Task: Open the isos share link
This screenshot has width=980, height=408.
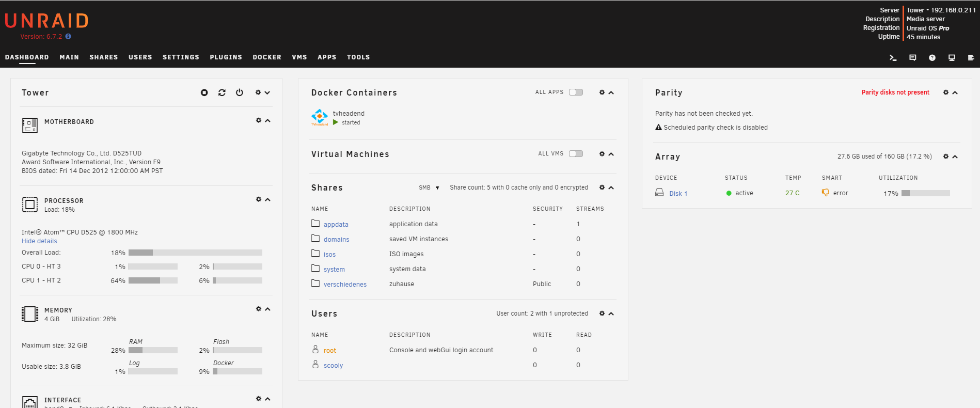Action: pos(330,255)
